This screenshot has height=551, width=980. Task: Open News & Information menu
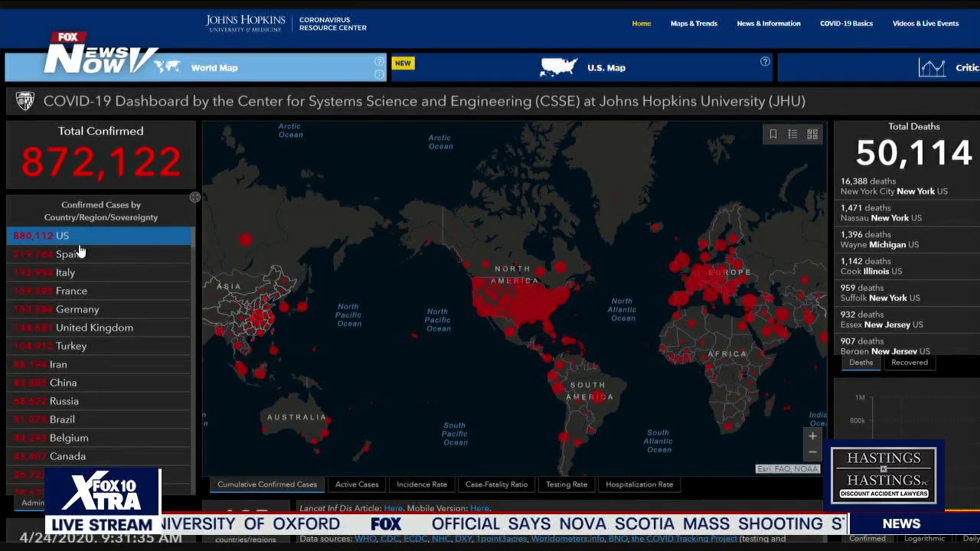coord(769,24)
